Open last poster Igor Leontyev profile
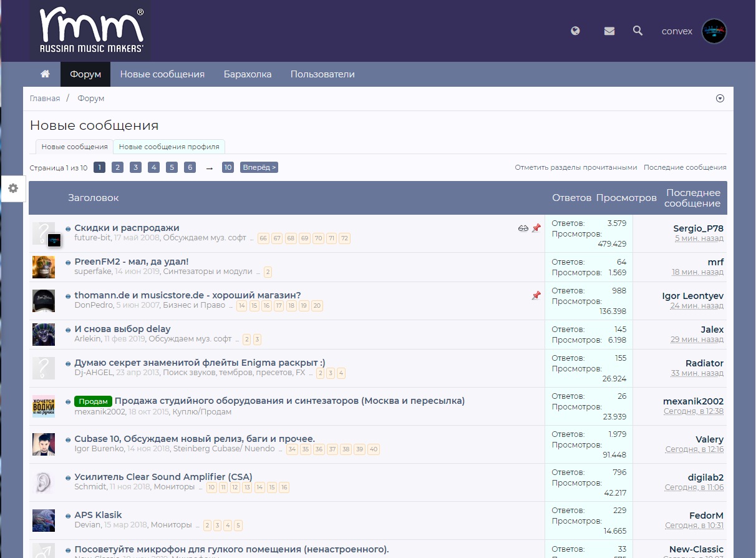 [x=693, y=296]
